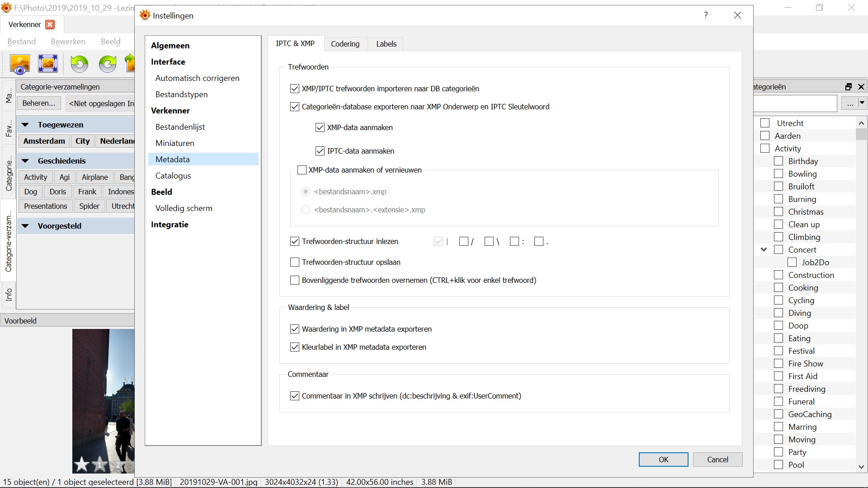
Task: Close the categories panel with its X icon
Action: (x=861, y=87)
